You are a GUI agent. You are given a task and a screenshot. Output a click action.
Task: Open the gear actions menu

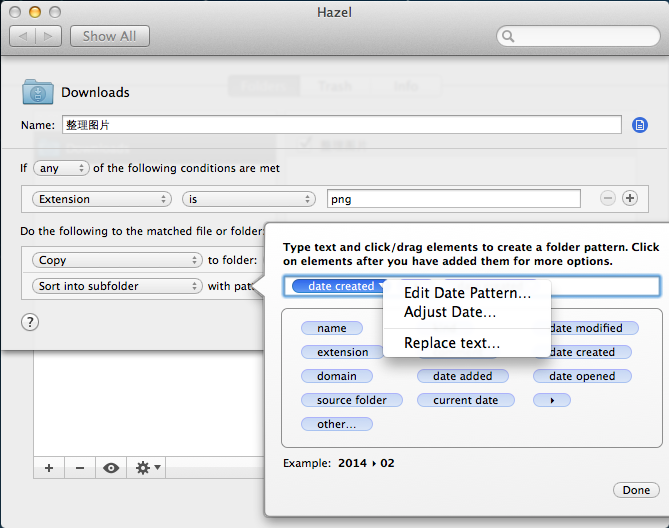[146, 468]
